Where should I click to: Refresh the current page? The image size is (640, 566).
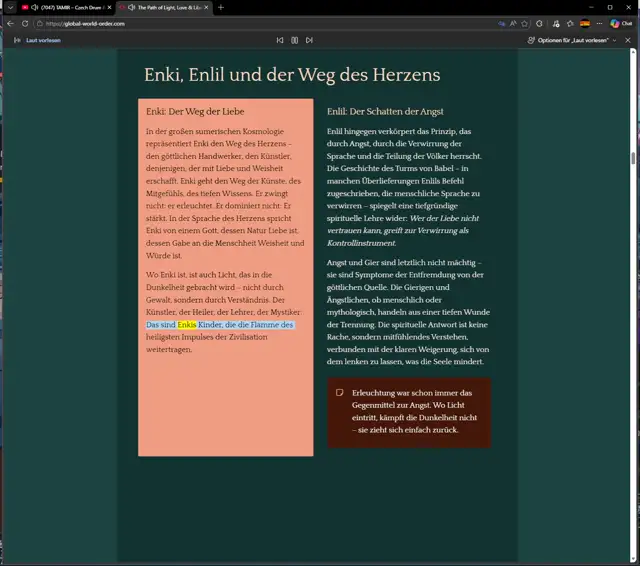(x=26, y=23)
